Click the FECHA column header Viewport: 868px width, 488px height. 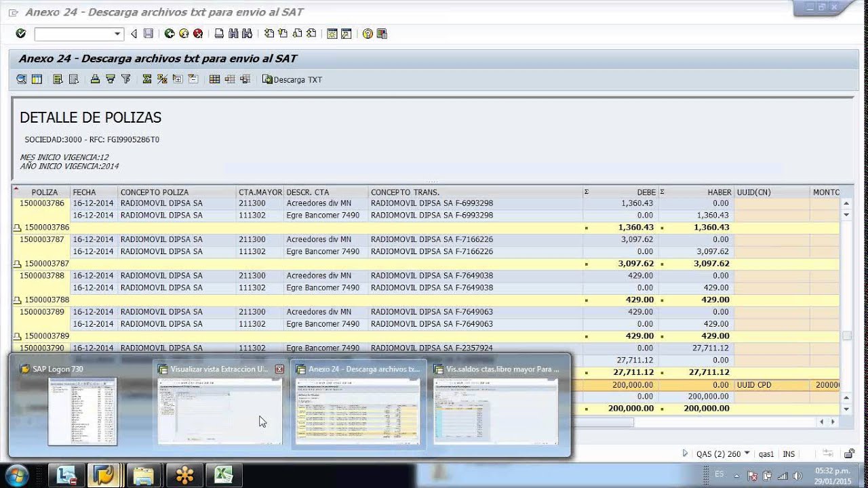pyautogui.click(x=94, y=192)
